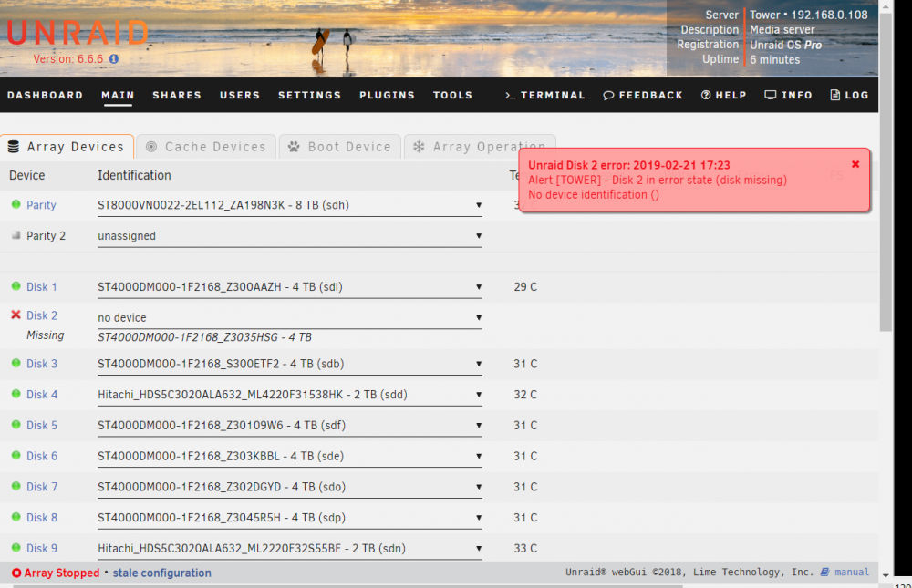Click the "stale configuration" status text
Screen dimensions: 912x588
(x=161, y=573)
